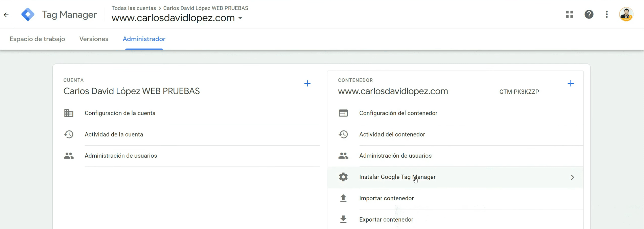
Task: Open the three-dot more options menu
Action: pyautogui.click(x=607, y=14)
